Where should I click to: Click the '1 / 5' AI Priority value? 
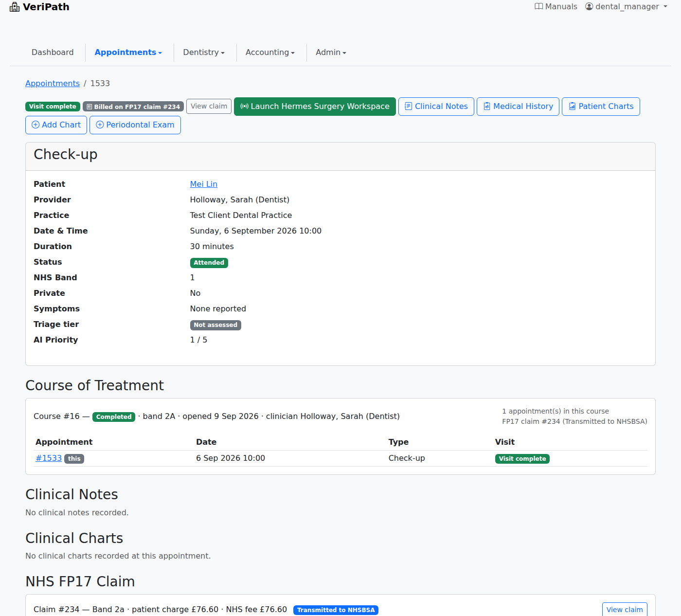(x=198, y=340)
